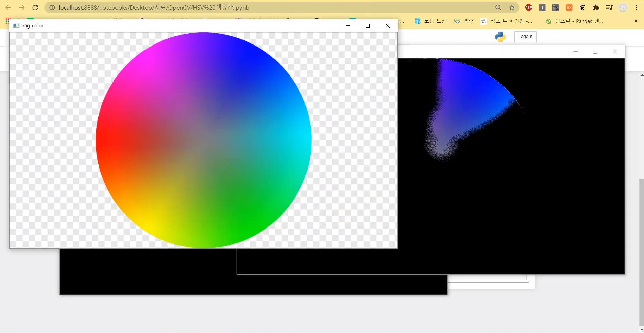Click the Adblock Plus extension icon

point(528,8)
